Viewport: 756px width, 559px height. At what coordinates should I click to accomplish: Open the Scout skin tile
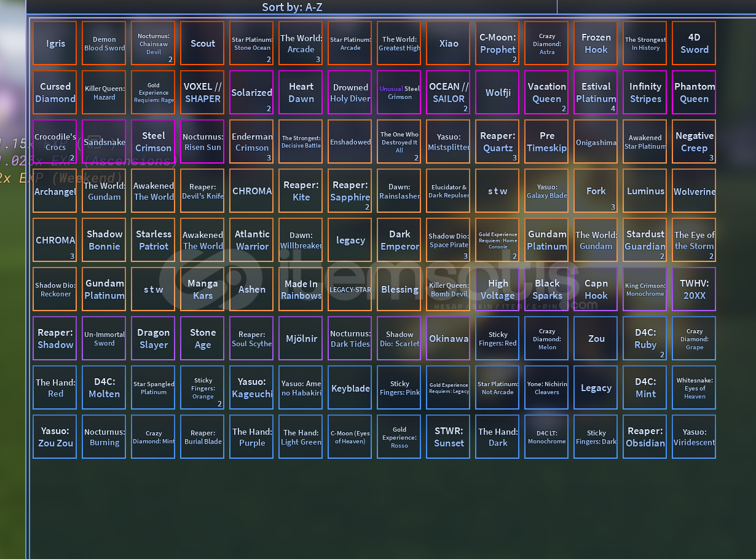click(x=203, y=44)
